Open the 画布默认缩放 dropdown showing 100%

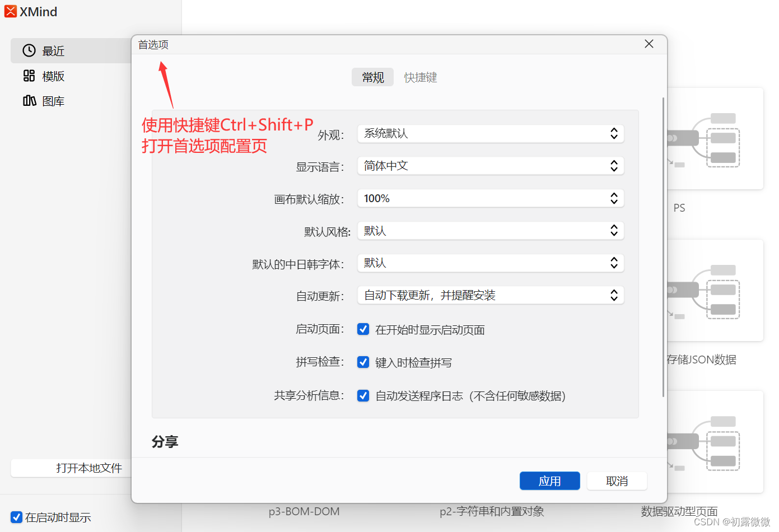pyautogui.click(x=491, y=198)
